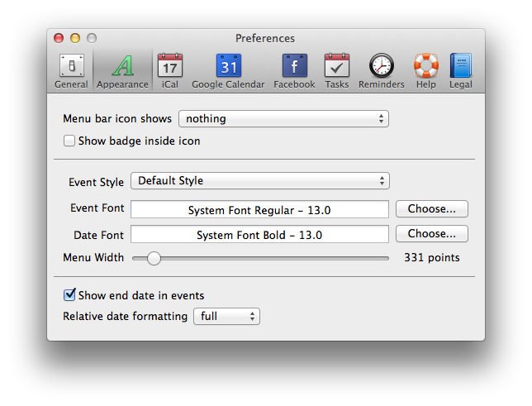
Task: Select the Appearance pane icon
Action: [x=122, y=66]
